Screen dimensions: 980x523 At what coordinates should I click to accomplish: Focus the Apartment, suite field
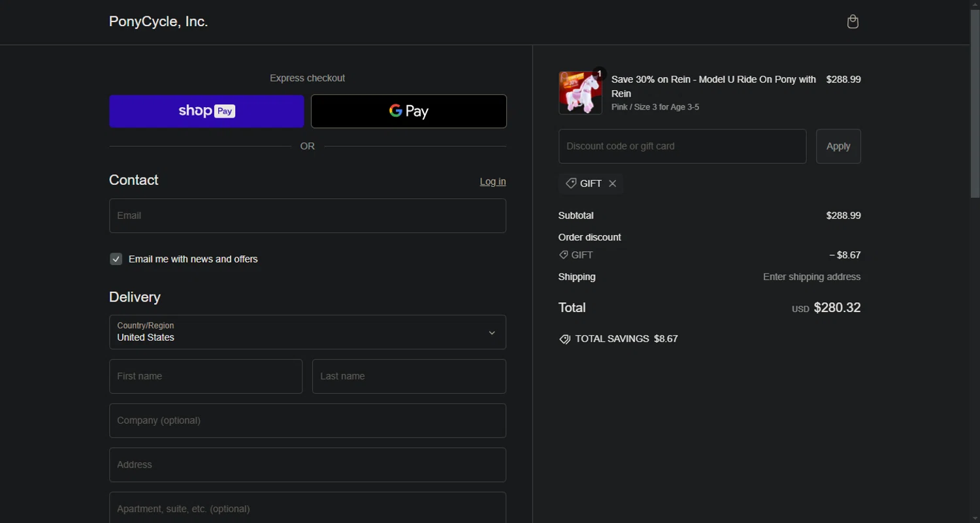[x=308, y=508]
